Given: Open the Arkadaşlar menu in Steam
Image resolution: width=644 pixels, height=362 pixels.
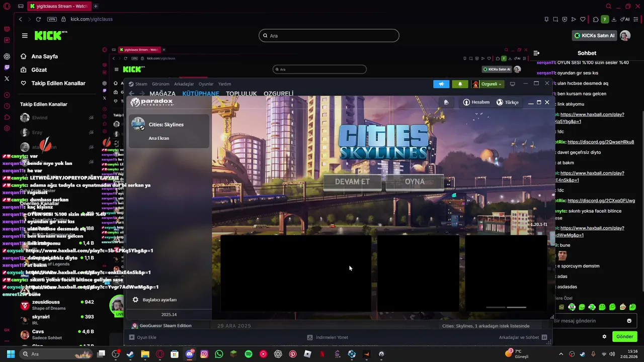Looking at the screenshot, I should [x=184, y=84].
